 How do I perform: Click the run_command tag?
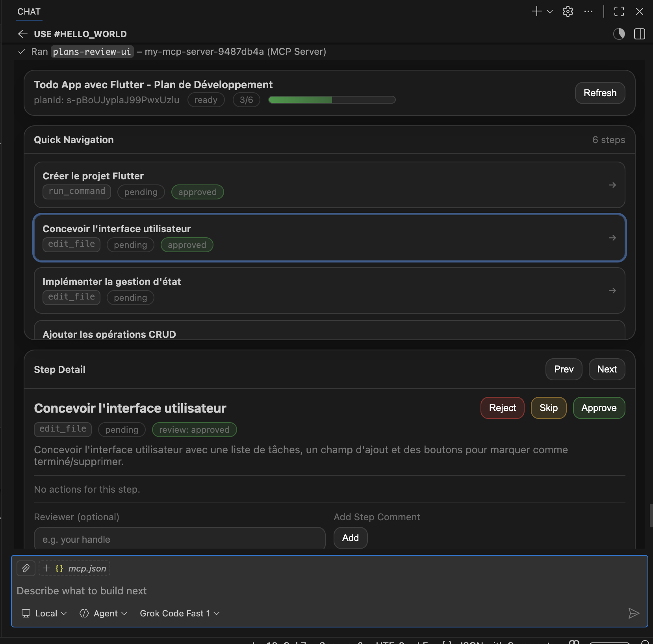[77, 192]
